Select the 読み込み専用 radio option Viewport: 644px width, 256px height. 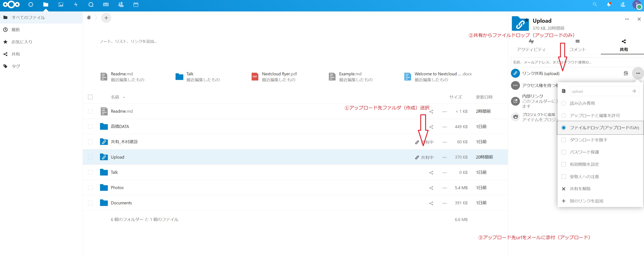pyautogui.click(x=563, y=103)
